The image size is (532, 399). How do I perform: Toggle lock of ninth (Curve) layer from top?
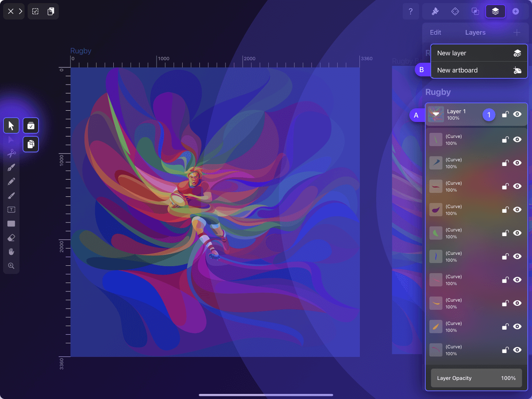(505, 327)
